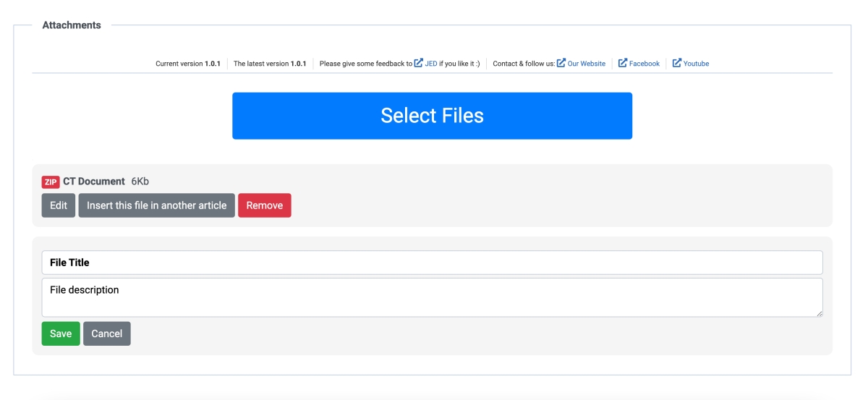Click the external-link icon beside Our Website
This screenshot has width=868, height=400.
click(x=561, y=63)
